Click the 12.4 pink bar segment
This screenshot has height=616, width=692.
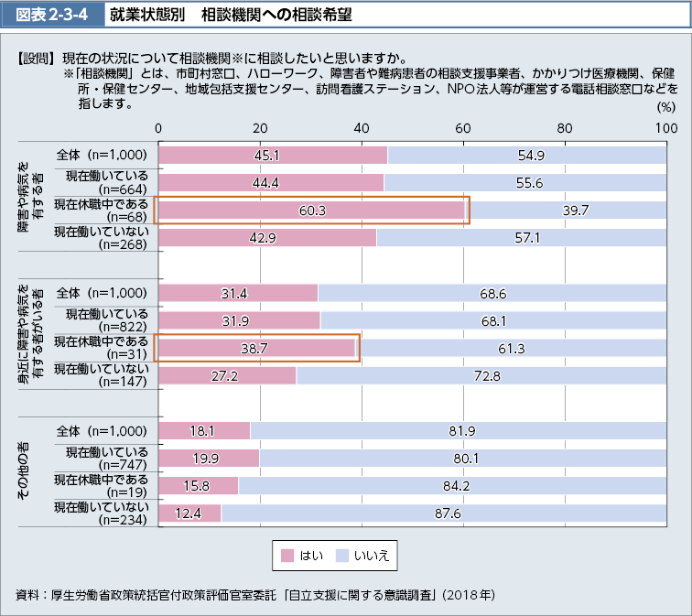pyautogui.click(x=189, y=513)
